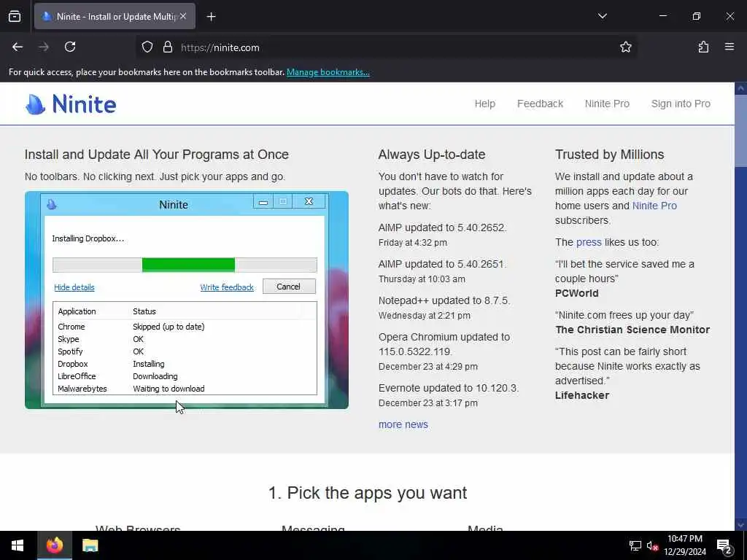This screenshot has height=560, width=747.
Task: Click Sign into Pro
Action: [681, 104]
